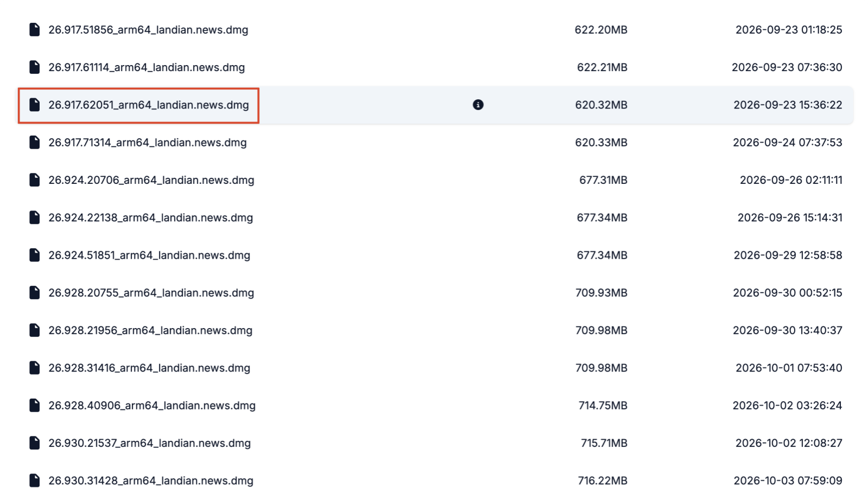868x488 pixels.
Task: Click file icon for 26.917.61114 dmg
Action: 34,67
